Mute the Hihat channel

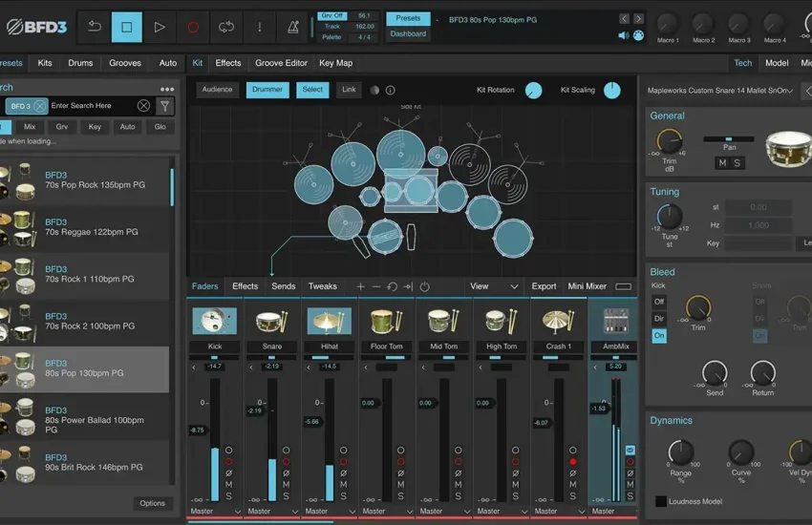[343, 485]
